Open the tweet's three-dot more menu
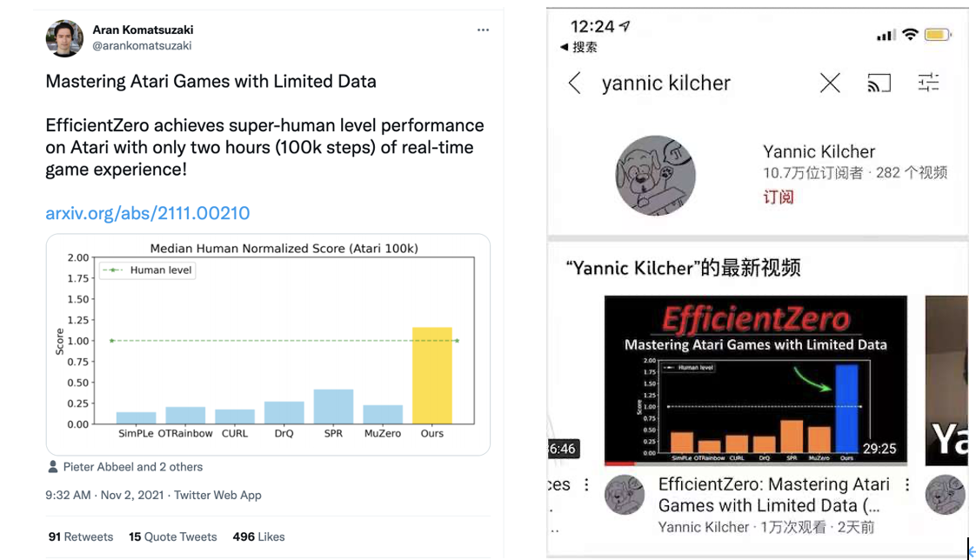976x560 pixels. tap(483, 30)
